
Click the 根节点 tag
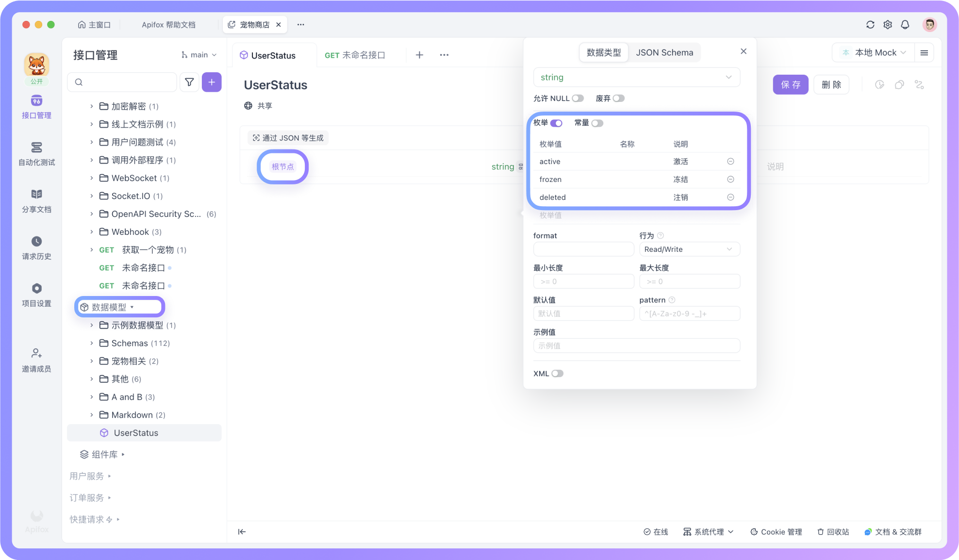coord(283,167)
